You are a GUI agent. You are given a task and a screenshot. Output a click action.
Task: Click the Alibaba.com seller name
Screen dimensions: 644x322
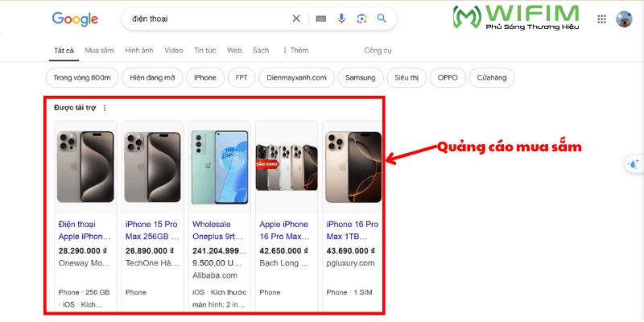pyautogui.click(x=215, y=275)
